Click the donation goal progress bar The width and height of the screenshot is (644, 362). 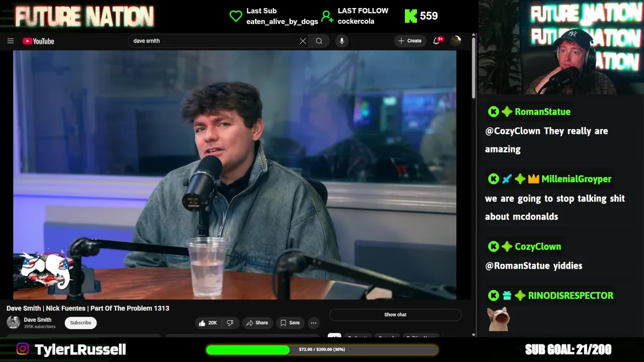coord(322,349)
